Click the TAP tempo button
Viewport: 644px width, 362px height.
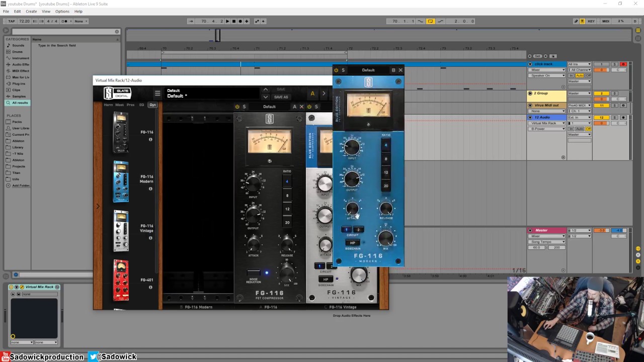pos(11,21)
